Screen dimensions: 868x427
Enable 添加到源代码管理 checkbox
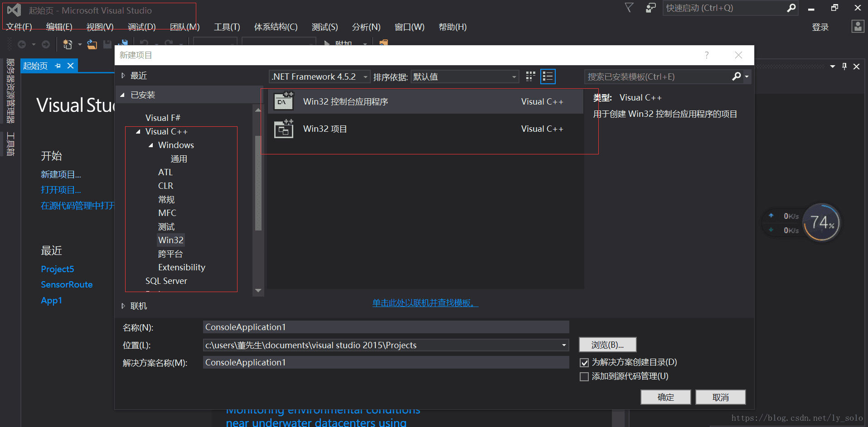(584, 377)
